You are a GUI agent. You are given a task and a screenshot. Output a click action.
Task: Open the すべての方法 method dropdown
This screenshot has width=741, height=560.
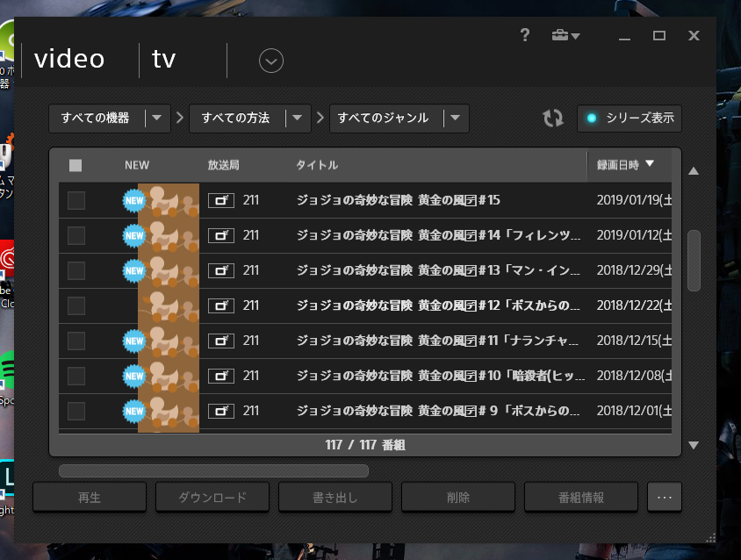point(250,118)
